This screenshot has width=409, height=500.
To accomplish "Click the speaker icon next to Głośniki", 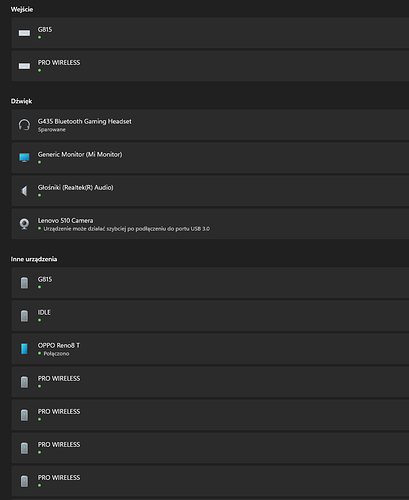I will (24, 191).
